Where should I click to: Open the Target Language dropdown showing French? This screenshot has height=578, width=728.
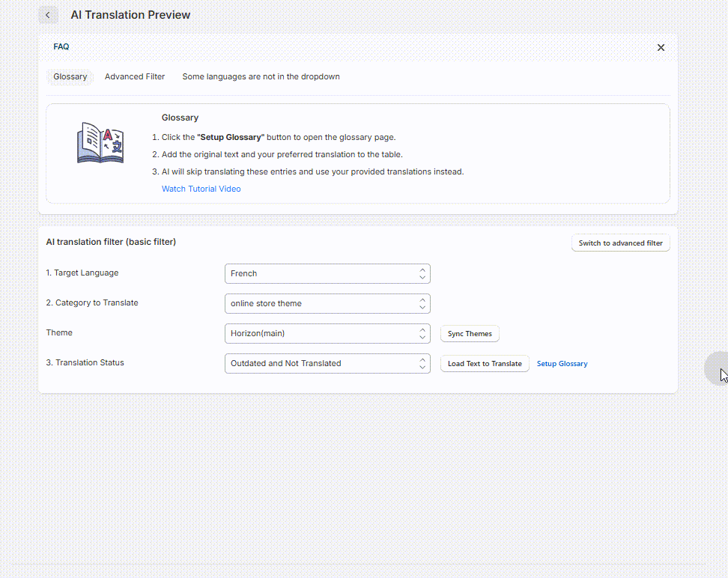[x=327, y=273]
